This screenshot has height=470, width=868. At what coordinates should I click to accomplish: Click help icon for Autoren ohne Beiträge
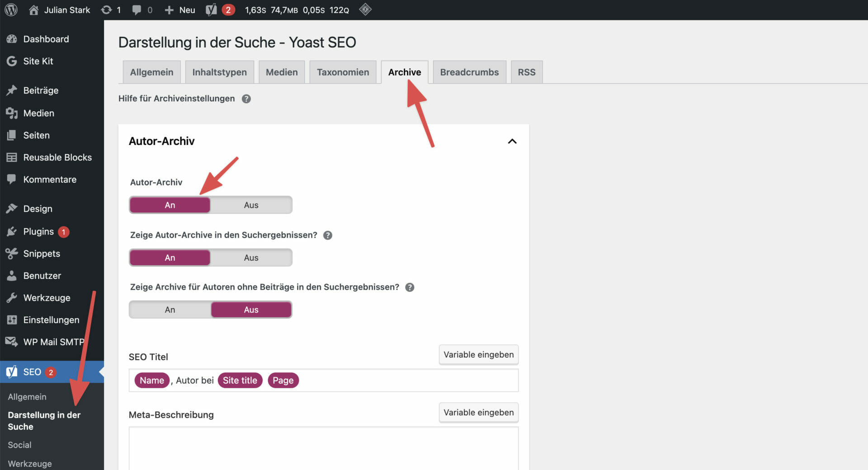[x=410, y=287]
